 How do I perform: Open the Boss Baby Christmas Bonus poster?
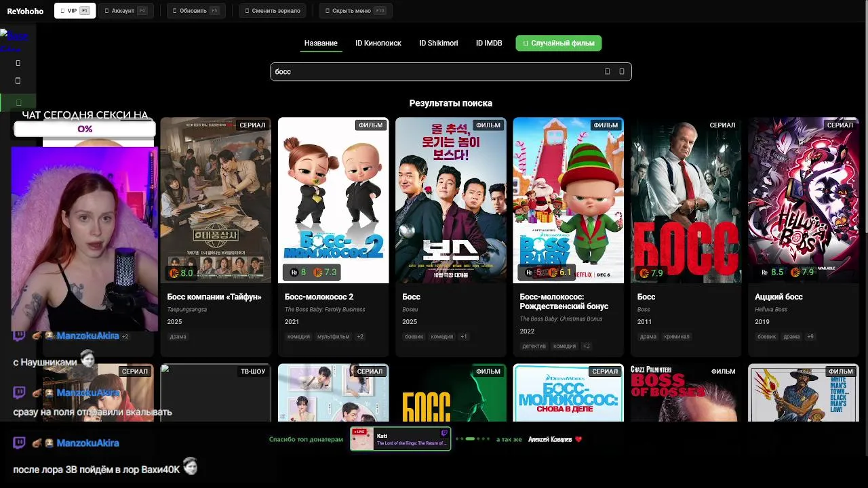[x=568, y=200]
